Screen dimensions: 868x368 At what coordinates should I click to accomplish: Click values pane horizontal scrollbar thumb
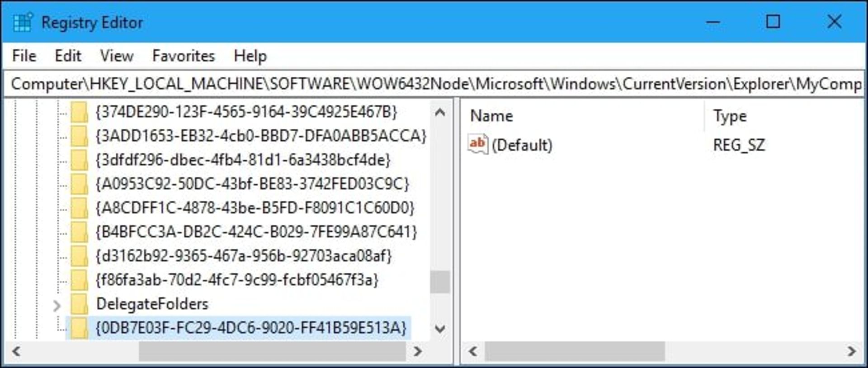(575, 351)
